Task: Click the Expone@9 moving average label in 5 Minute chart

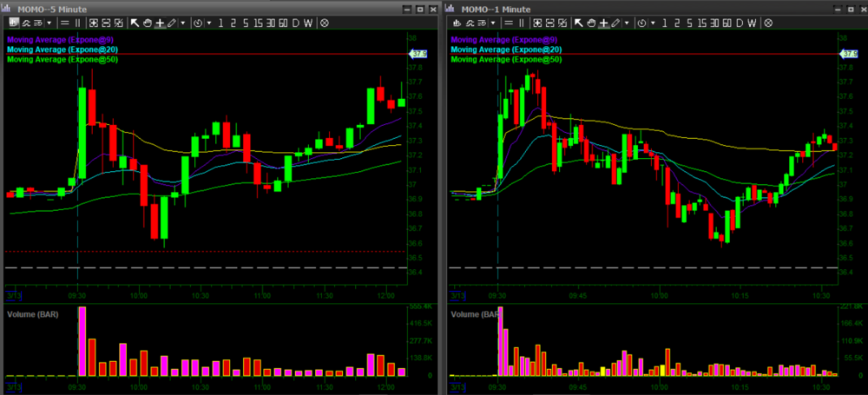Action: point(62,40)
